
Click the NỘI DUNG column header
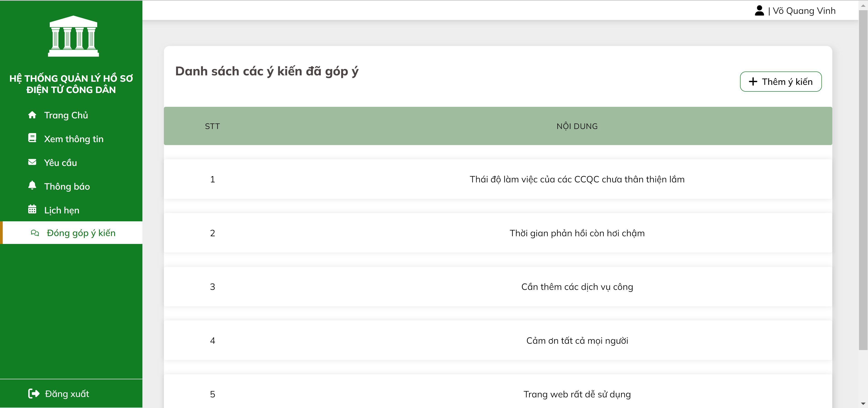pos(577,126)
